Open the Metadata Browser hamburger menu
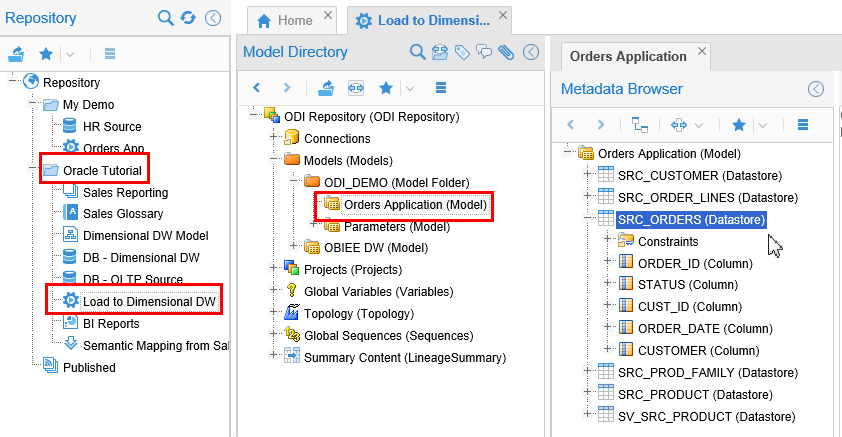The height and width of the screenshot is (437, 842). click(803, 125)
